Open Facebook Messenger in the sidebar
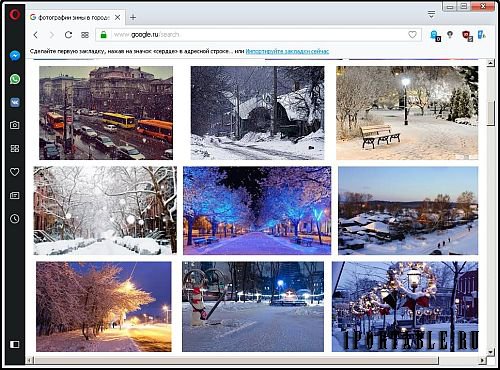500x370 pixels. coord(15,55)
